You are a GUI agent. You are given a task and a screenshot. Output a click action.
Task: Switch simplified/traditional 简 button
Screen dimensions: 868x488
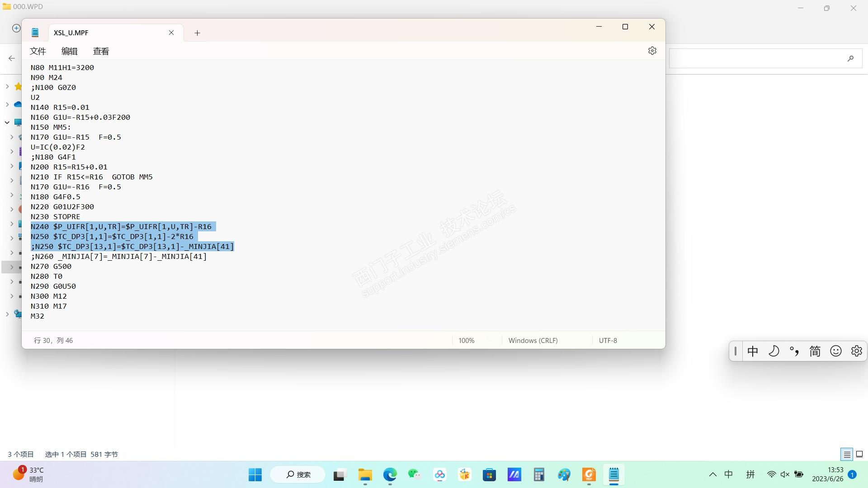point(815,351)
